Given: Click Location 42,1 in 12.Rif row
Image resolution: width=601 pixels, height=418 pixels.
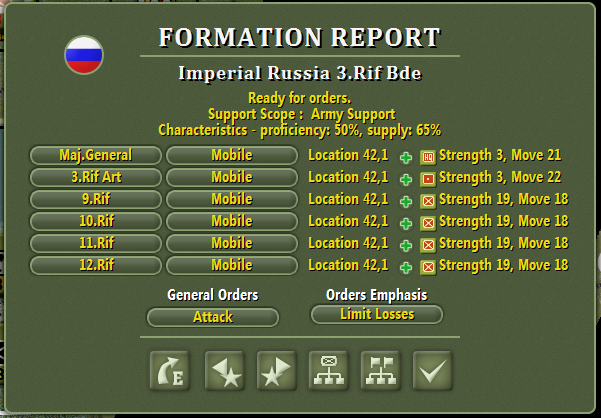Looking at the screenshot, I should (348, 265).
